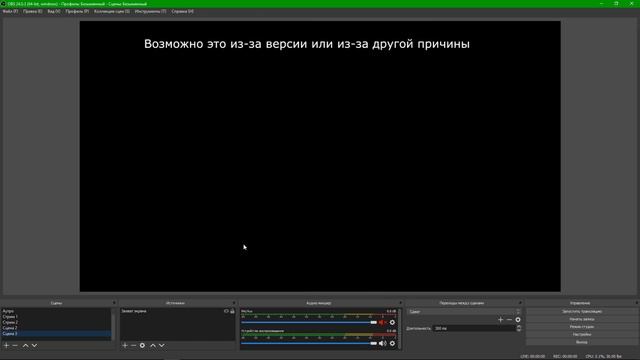Move the source down in Sources panel
The image size is (640, 360).
162,345
